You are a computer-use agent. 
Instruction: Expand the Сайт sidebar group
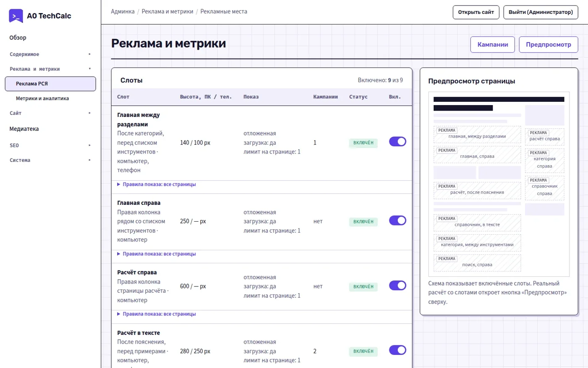pos(50,113)
